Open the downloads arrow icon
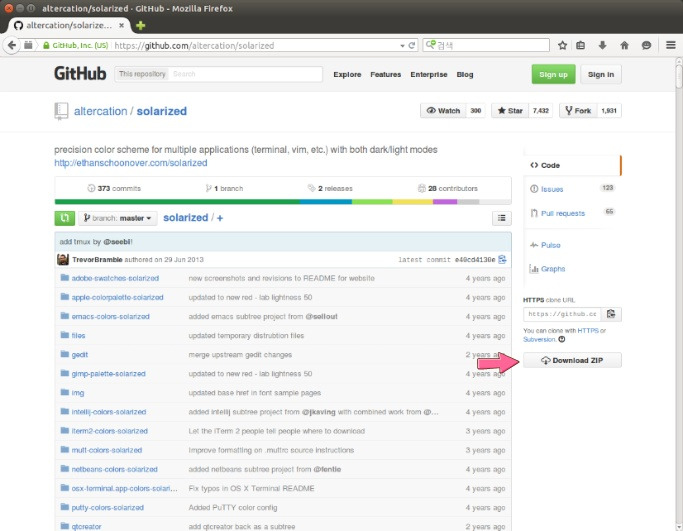 602,45
